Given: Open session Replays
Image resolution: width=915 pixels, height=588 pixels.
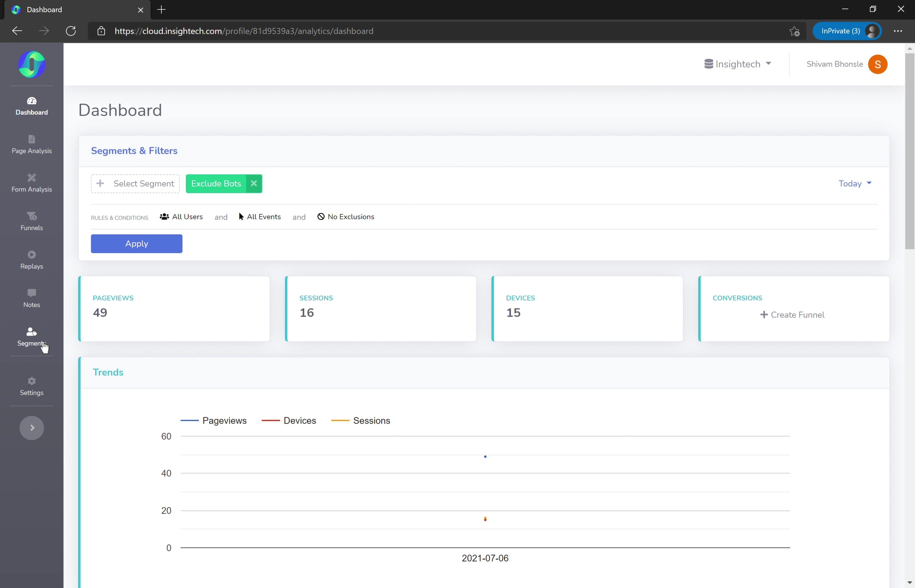Looking at the screenshot, I should pyautogui.click(x=31, y=260).
